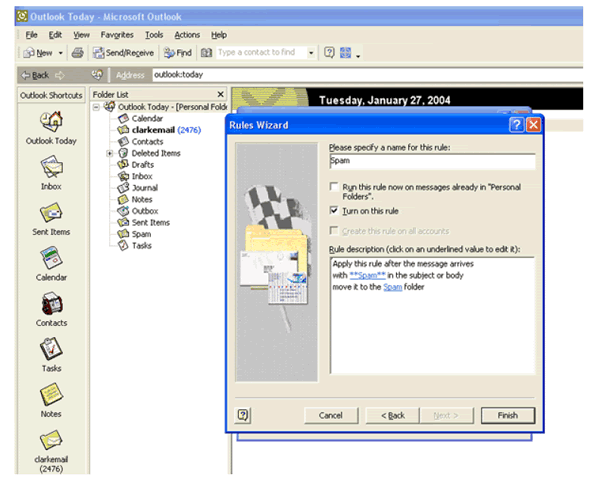Viewport: 600px width, 485px height.
Task: Close the Folder List pane
Action: pos(220,94)
